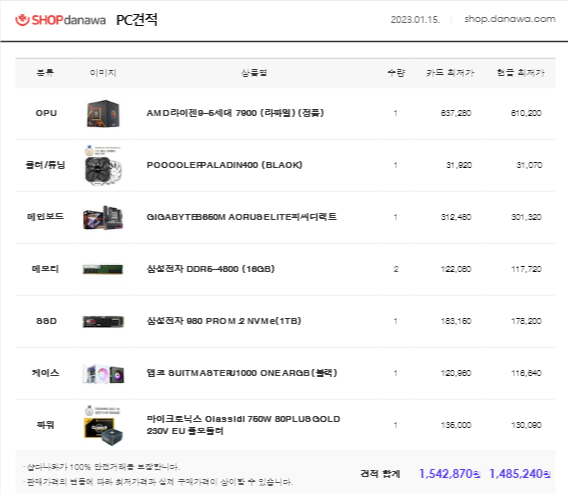Viewport: 568px width, 494px height.
Task: Click the 수량 column header
Action: [396, 73]
